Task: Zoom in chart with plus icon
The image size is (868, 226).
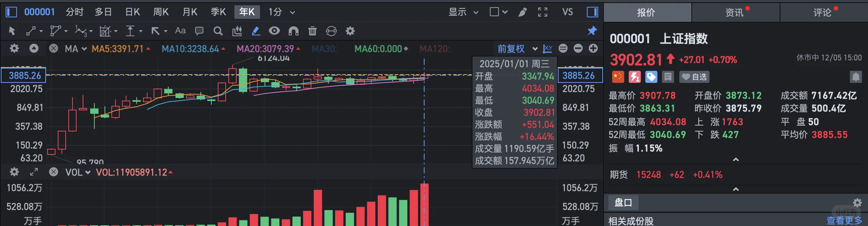Action: tap(593, 48)
